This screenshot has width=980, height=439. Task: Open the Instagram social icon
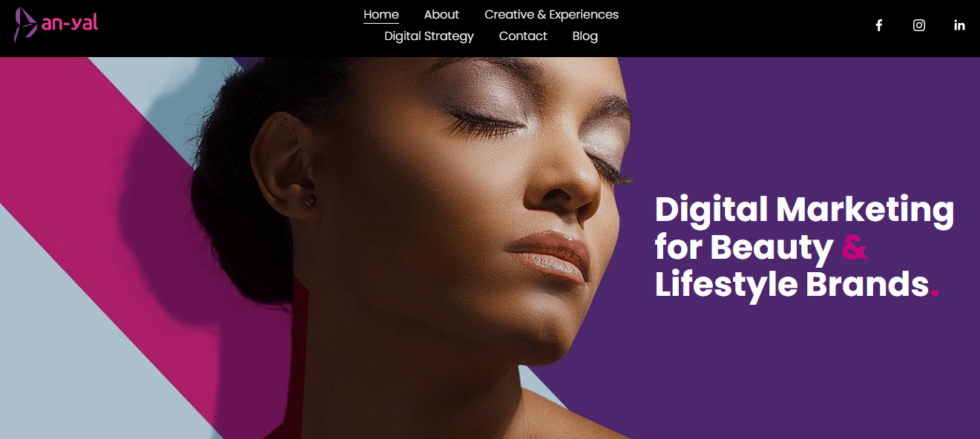click(x=919, y=25)
